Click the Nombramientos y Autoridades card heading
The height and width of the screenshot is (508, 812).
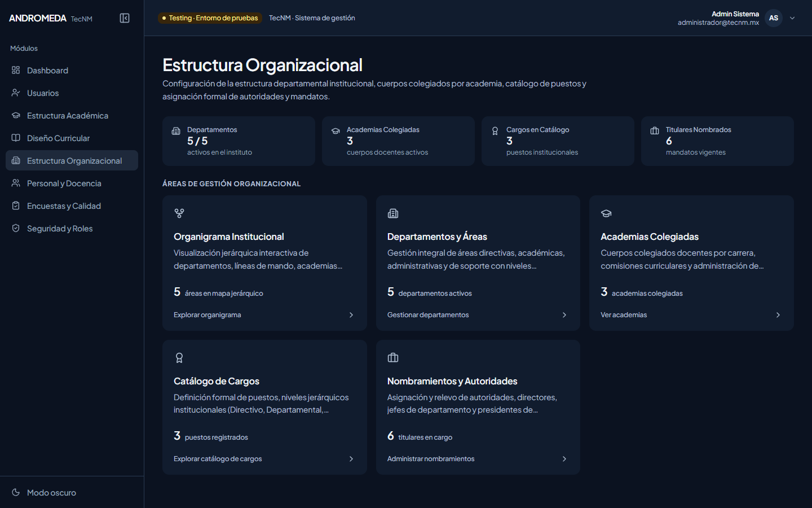[452, 381]
